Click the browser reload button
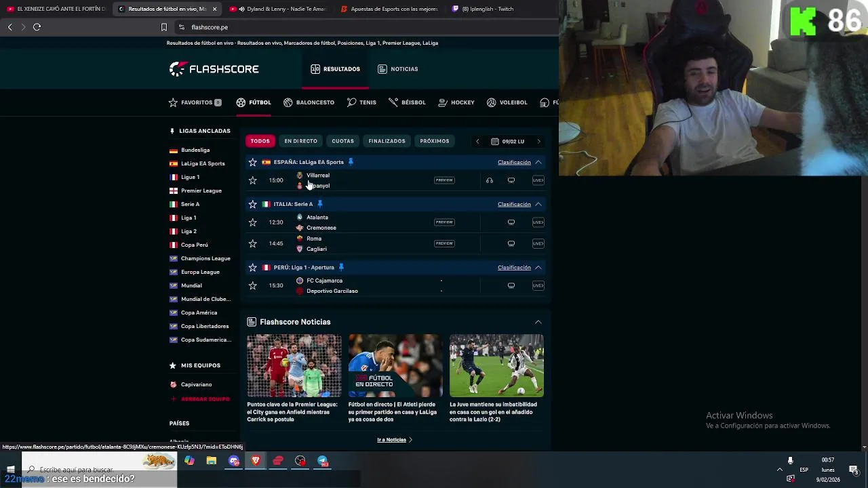Screen dimensions: 868x488 point(37,27)
